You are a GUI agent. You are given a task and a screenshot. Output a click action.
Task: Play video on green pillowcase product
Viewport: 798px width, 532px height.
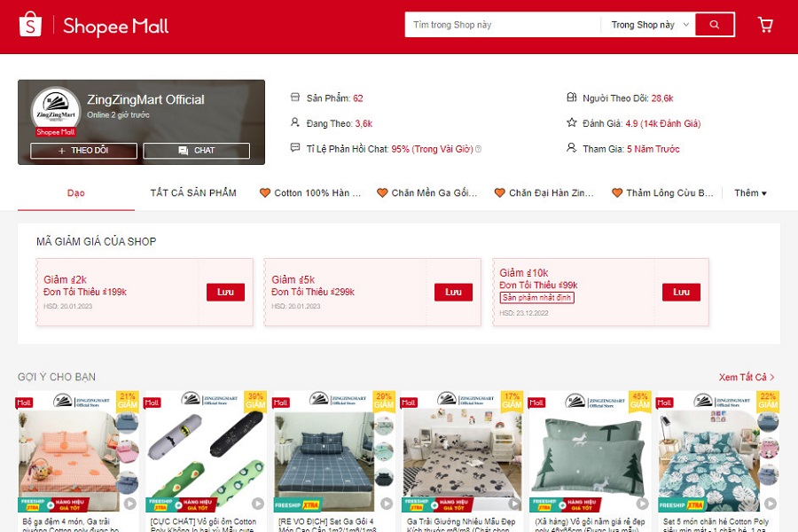tap(640, 504)
